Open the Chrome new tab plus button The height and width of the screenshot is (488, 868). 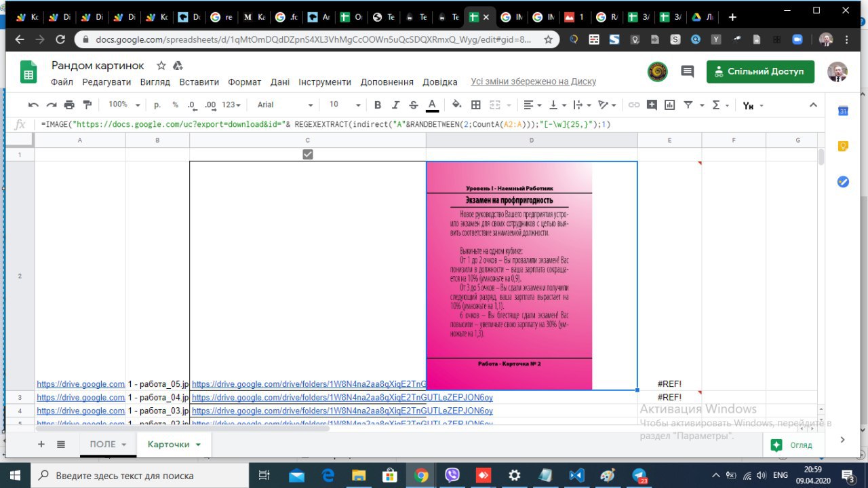tap(732, 17)
